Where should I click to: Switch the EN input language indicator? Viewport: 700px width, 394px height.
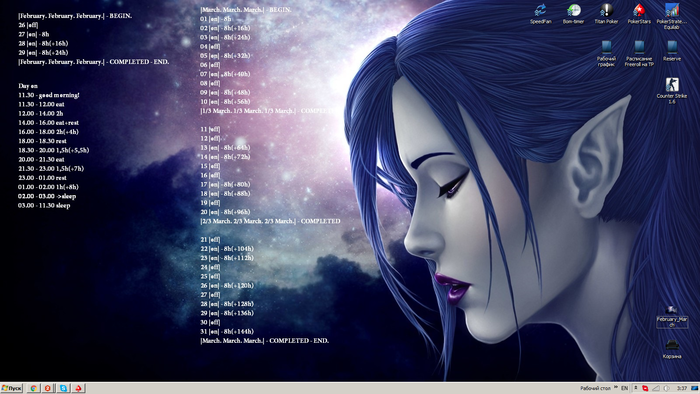point(625,389)
